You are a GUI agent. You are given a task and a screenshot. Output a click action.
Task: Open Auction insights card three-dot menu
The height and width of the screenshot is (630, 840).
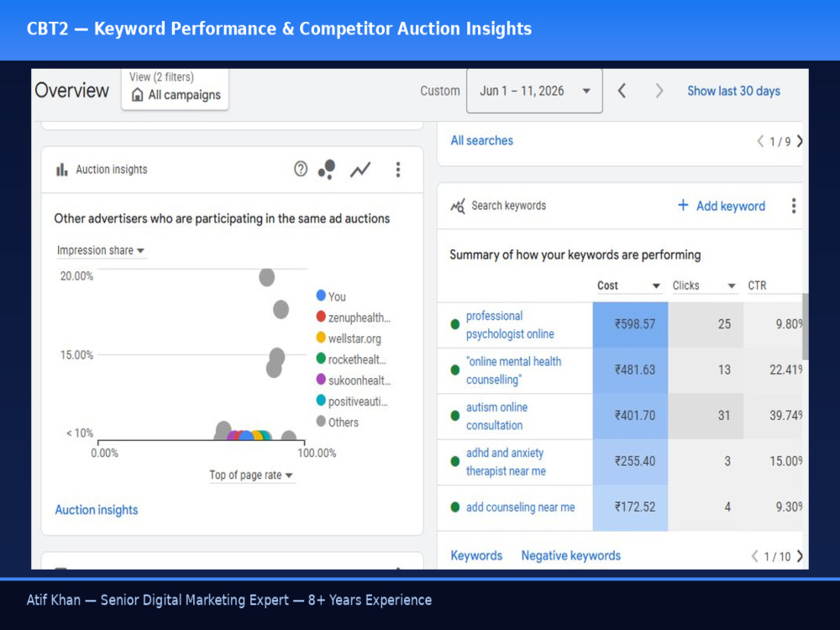coord(397,170)
